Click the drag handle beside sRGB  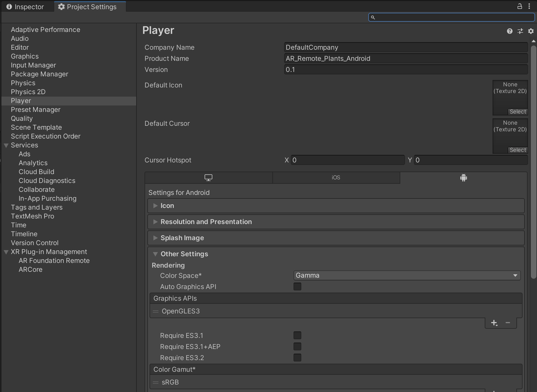coord(156,383)
